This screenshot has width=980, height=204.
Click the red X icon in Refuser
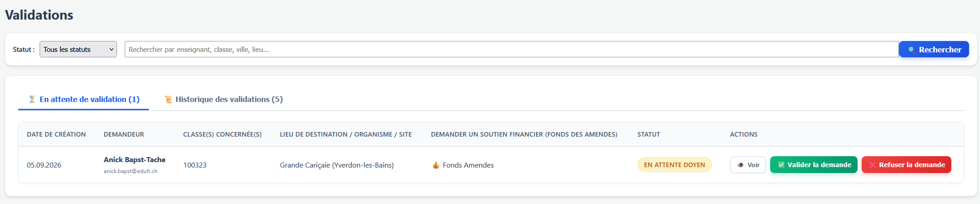coord(873,165)
